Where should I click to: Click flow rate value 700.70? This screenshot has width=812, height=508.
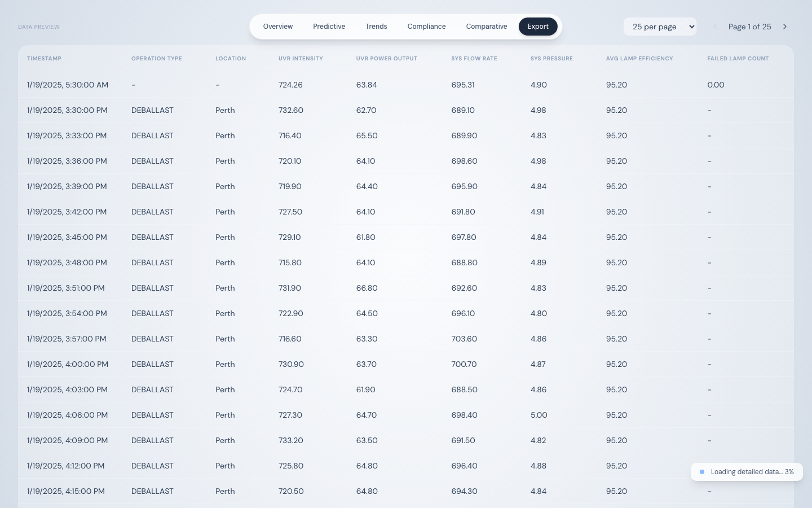(464, 364)
